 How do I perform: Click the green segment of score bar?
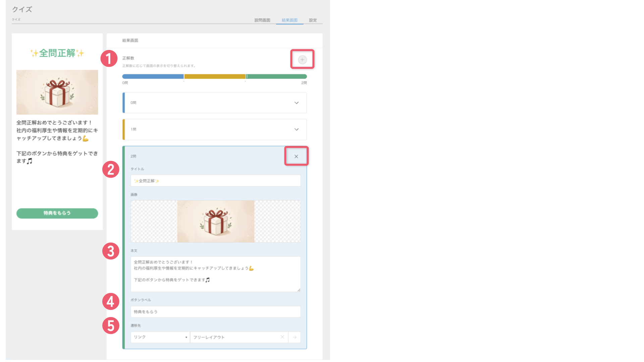[x=277, y=76]
